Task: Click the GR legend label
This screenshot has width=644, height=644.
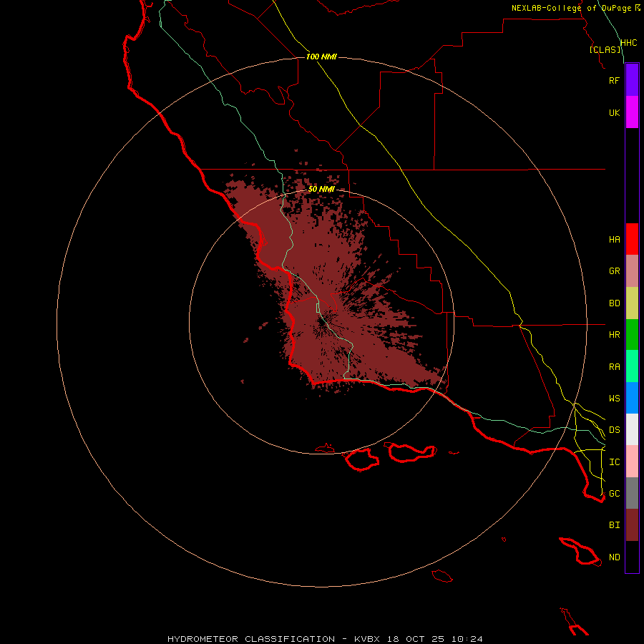Action: coord(614,271)
